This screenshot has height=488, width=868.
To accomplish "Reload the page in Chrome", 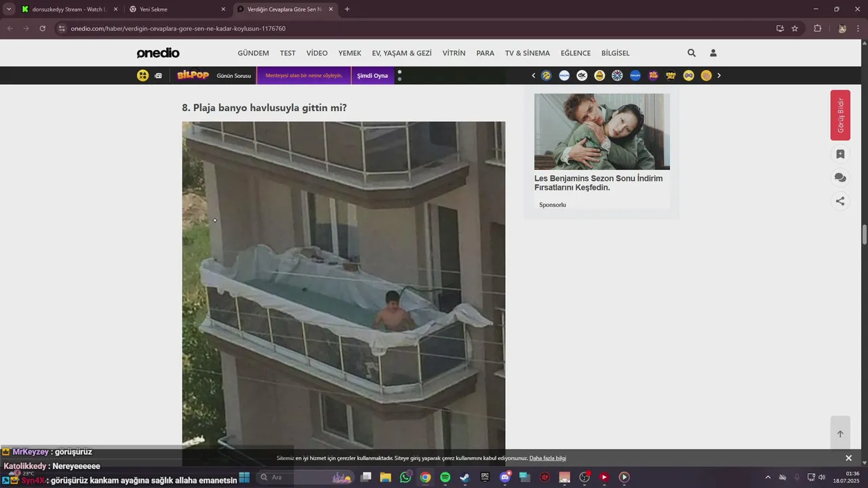I will [x=42, y=28].
